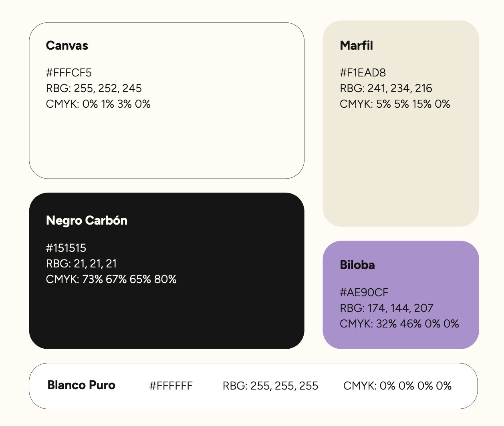Click the RBG: 241, 234, 216 line
This screenshot has height=426, width=504.
(x=386, y=88)
